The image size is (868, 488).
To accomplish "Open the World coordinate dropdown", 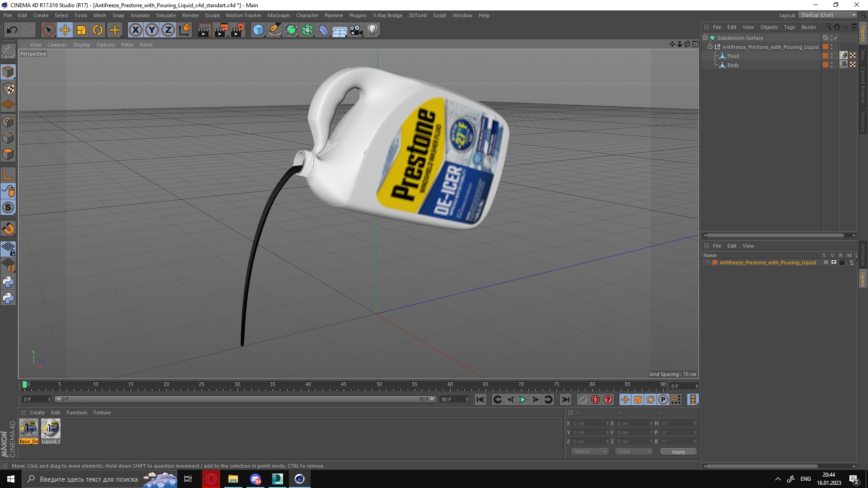I will 590,451.
